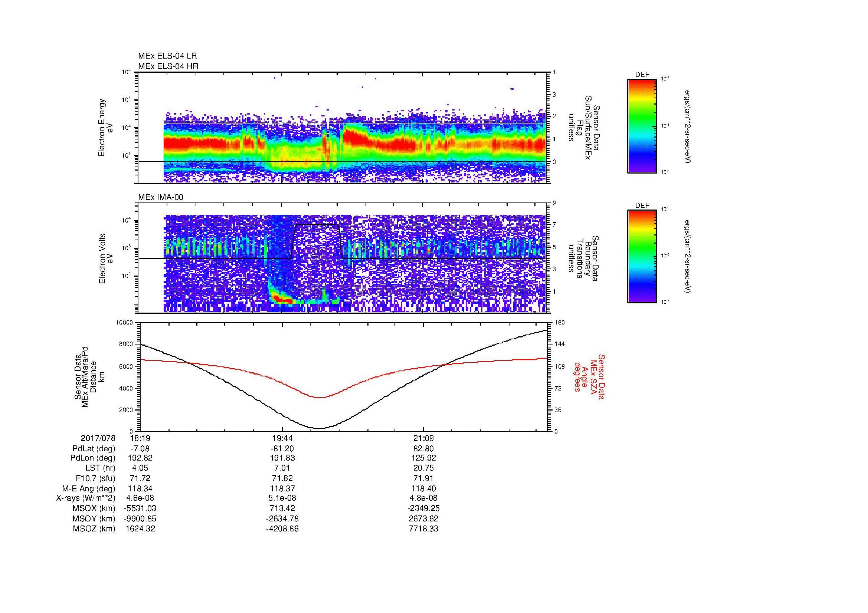868x613 pixels.
Task: Click the 'M-E Ang (deg)' row label
Action: pyautogui.click(x=89, y=489)
